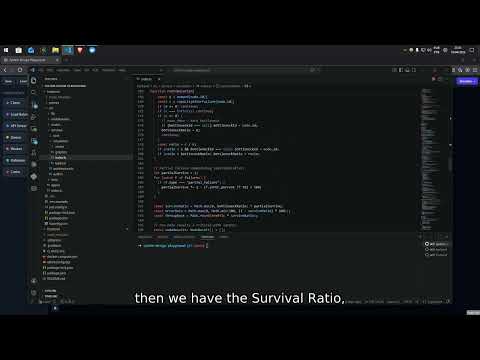The image size is (480, 360).
Task: Select the third terminal instance in list
Action: 436,255
